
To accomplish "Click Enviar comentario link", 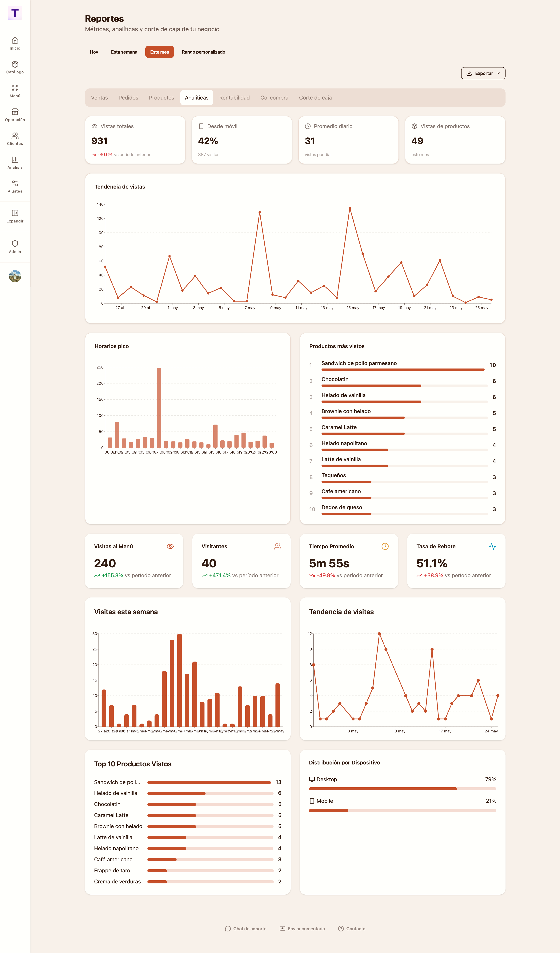I will point(302,928).
